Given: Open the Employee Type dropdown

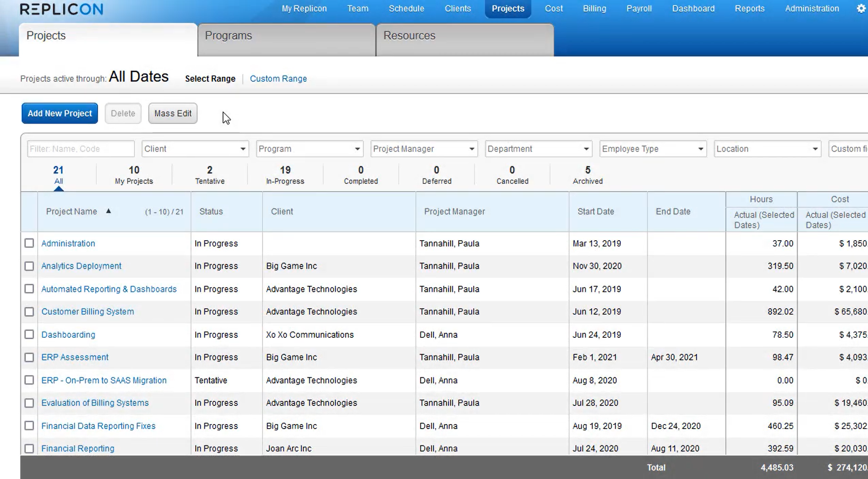Looking at the screenshot, I should 653,149.
